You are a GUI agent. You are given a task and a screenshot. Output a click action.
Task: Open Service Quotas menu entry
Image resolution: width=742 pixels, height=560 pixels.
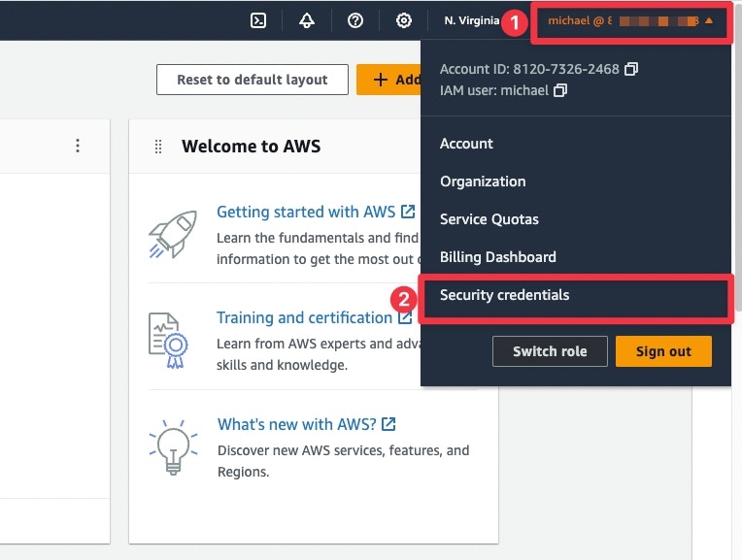489,219
